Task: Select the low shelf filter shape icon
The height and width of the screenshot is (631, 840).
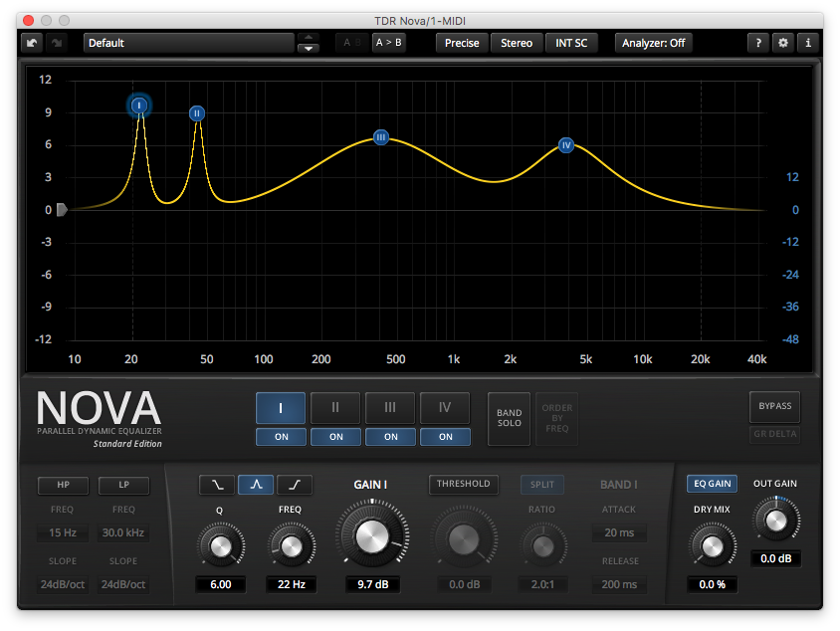Action: tap(217, 485)
